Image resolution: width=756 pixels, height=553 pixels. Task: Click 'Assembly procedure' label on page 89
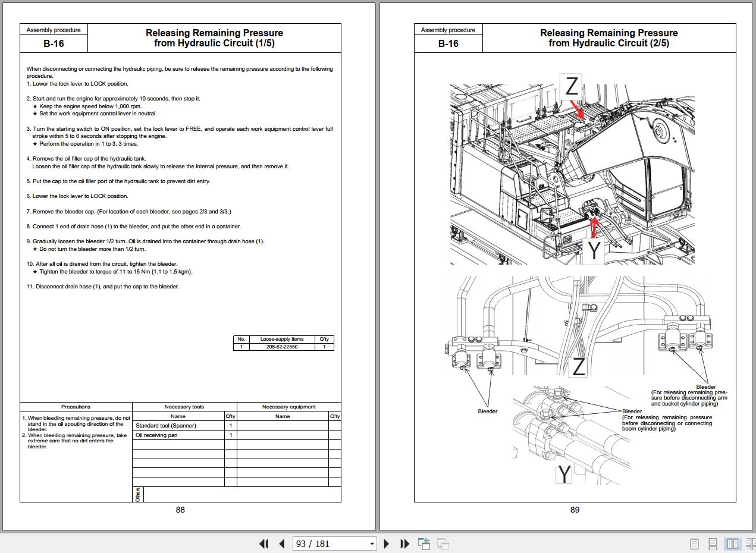[448, 30]
